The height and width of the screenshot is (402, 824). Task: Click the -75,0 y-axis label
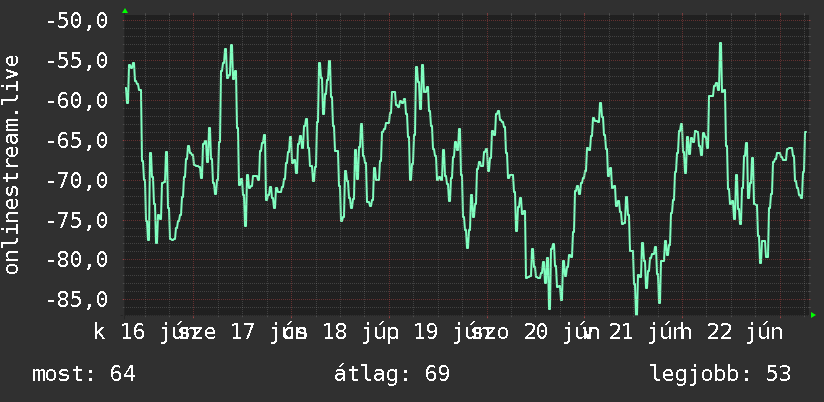coord(77,220)
